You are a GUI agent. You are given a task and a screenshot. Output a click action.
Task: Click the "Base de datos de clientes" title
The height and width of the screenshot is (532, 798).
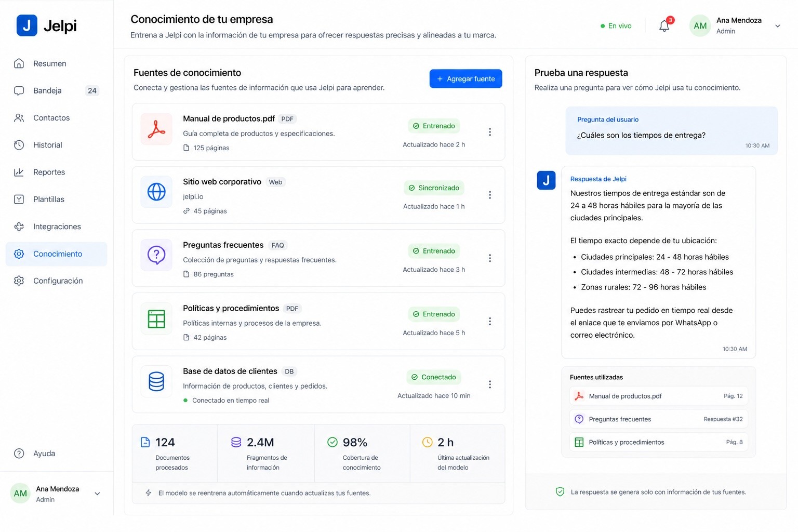(230, 371)
